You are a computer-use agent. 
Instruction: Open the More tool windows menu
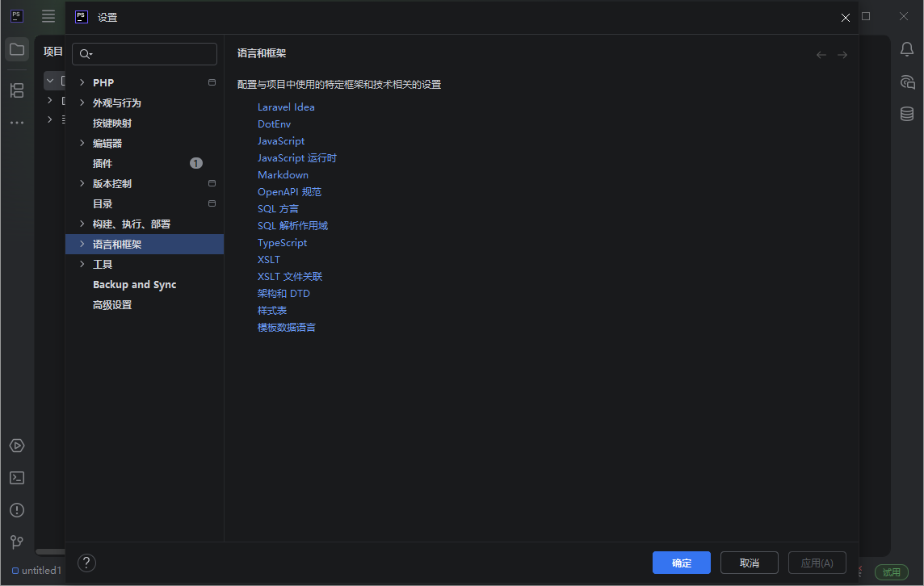[17, 121]
